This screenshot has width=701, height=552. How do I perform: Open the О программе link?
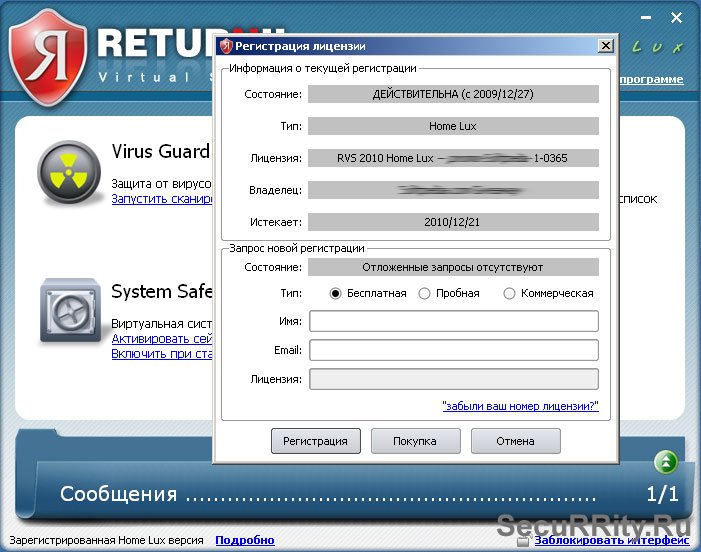651,79
